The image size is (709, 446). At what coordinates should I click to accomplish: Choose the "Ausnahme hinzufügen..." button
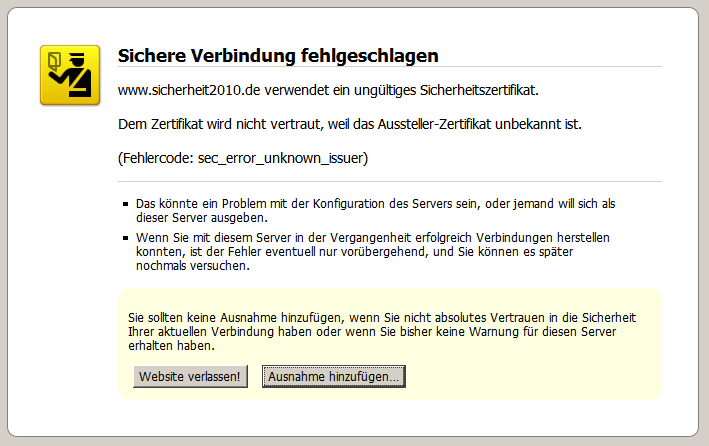click(333, 376)
